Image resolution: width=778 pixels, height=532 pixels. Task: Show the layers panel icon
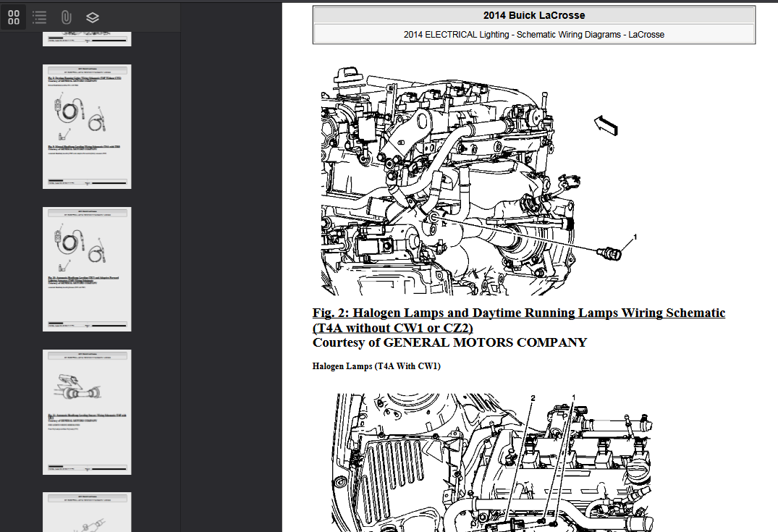tap(93, 17)
